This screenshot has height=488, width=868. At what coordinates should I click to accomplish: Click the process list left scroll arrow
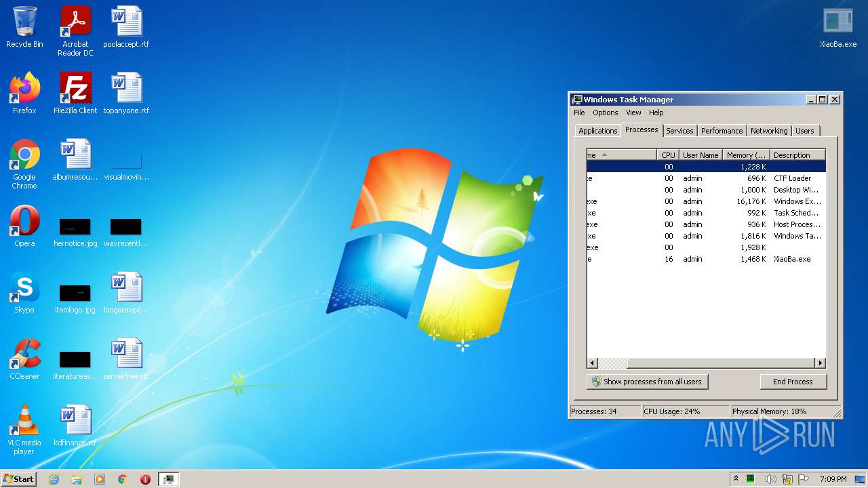[592, 363]
